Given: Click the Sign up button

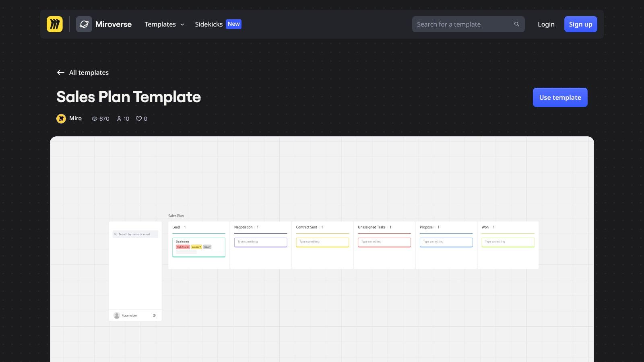Looking at the screenshot, I should pos(580,24).
